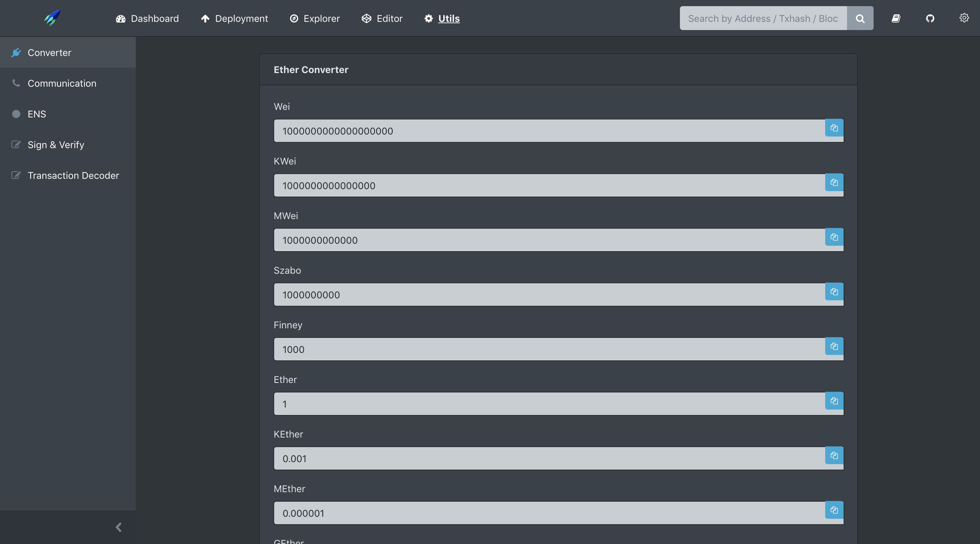Click the Converter plug icon

pyautogui.click(x=16, y=53)
